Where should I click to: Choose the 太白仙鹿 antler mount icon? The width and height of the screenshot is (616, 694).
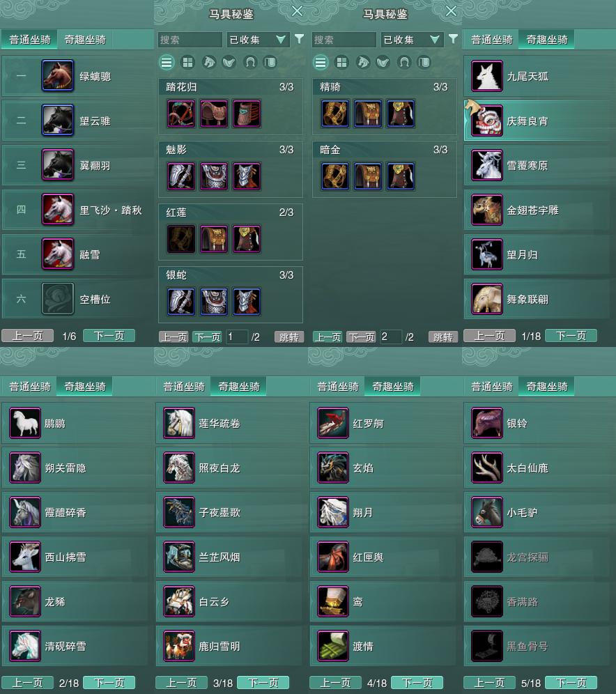coord(487,468)
